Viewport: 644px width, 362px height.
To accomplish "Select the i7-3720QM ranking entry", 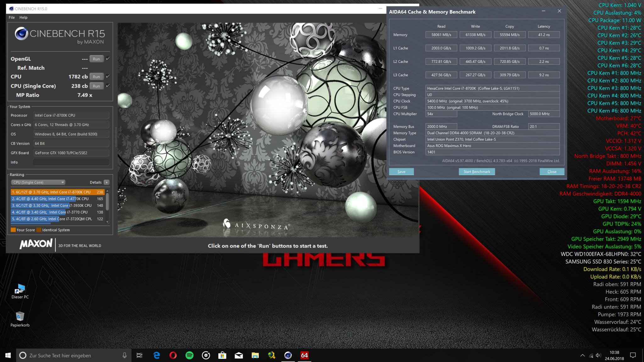I will [x=58, y=219].
